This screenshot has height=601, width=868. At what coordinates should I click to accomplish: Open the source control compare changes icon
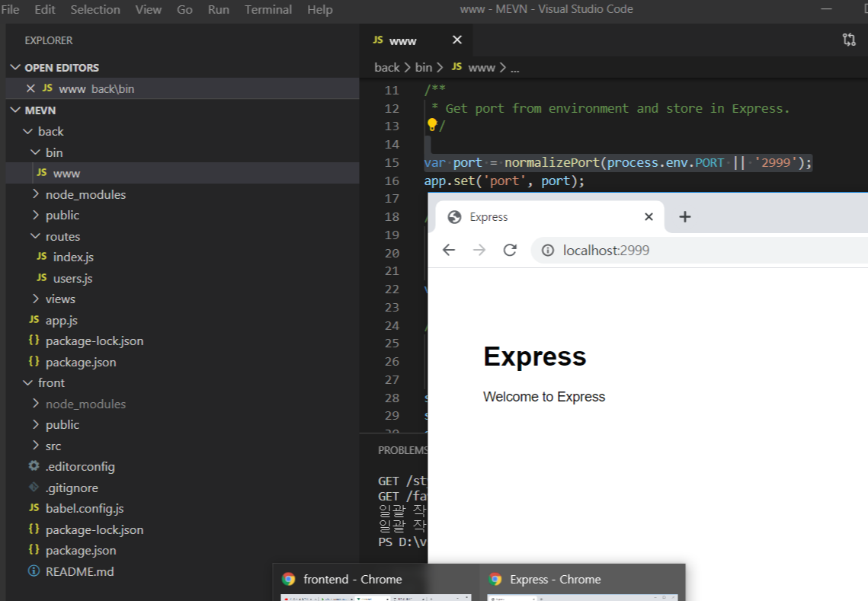click(849, 40)
